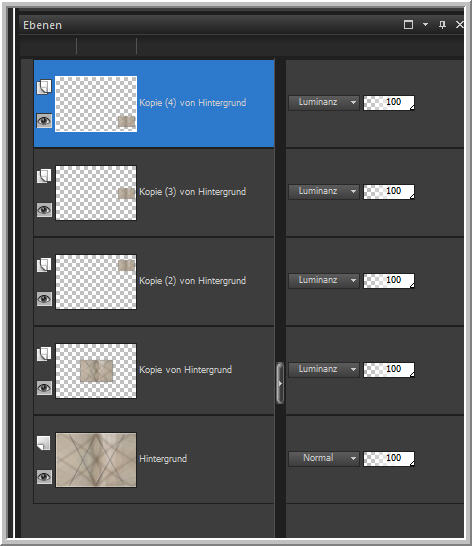
Task: Click raster layer icon of Kopie (2) von Hintergrund
Action: point(44,265)
